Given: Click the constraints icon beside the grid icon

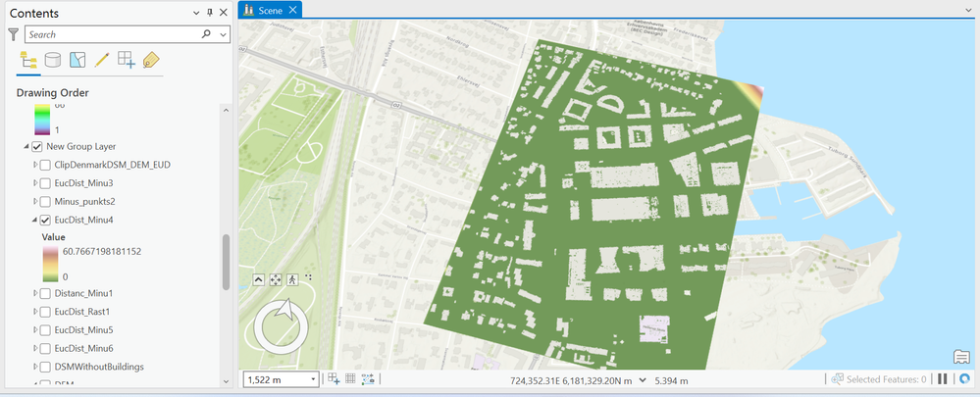Looking at the screenshot, I should (x=368, y=379).
